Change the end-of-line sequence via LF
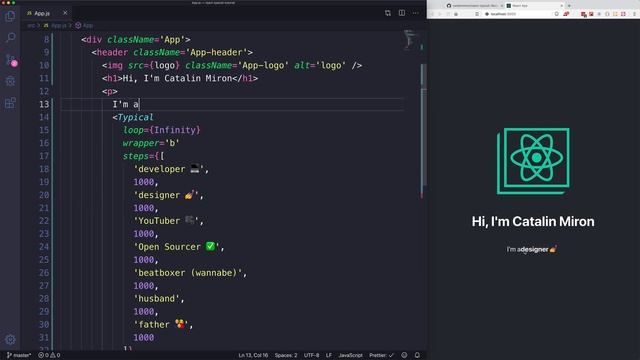The height and width of the screenshot is (360, 640). coord(329,355)
